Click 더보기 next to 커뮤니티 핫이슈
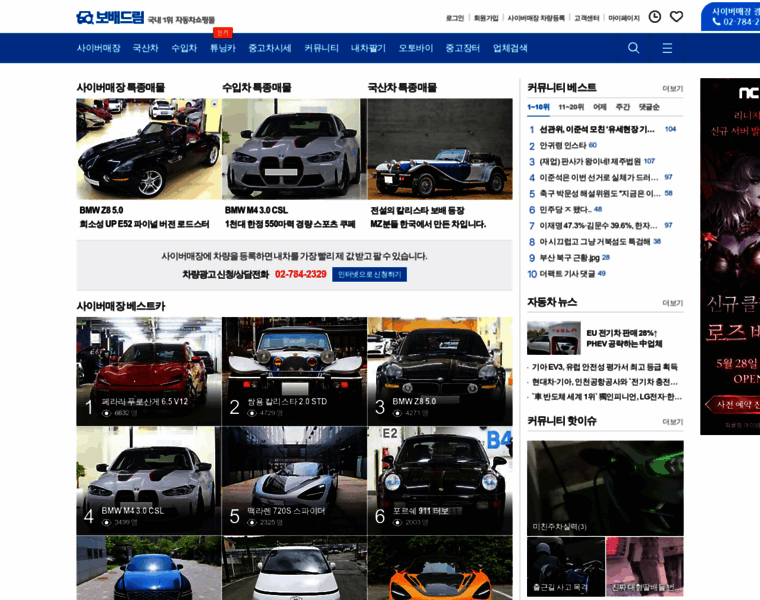Viewport: 760px width, 600px height. click(673, 422)
